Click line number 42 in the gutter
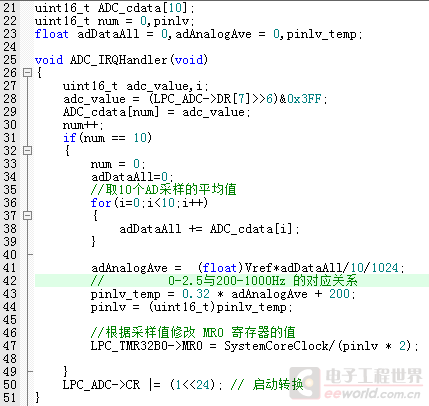This screenshot has height=406, width=429. [10, 281]
